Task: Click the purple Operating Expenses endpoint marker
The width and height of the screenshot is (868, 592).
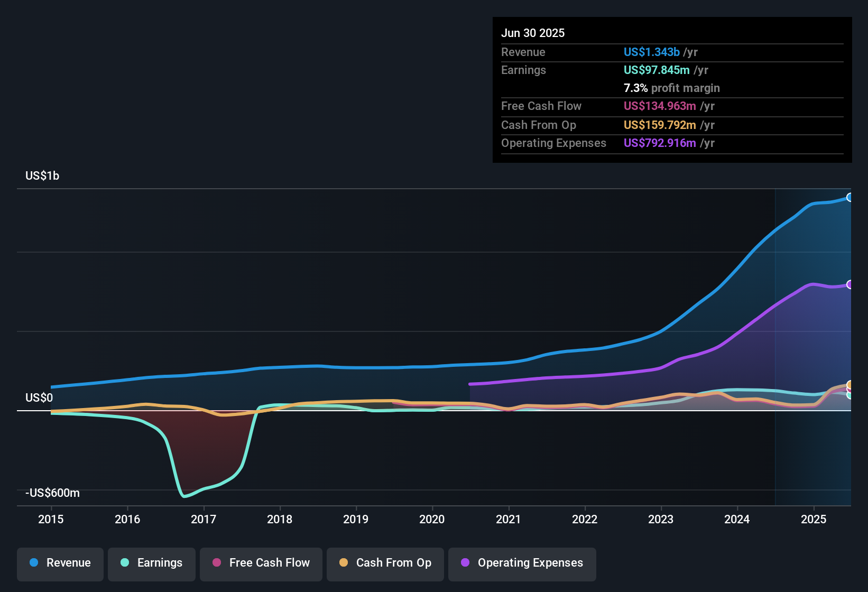Action: click(x=850, y=284)
